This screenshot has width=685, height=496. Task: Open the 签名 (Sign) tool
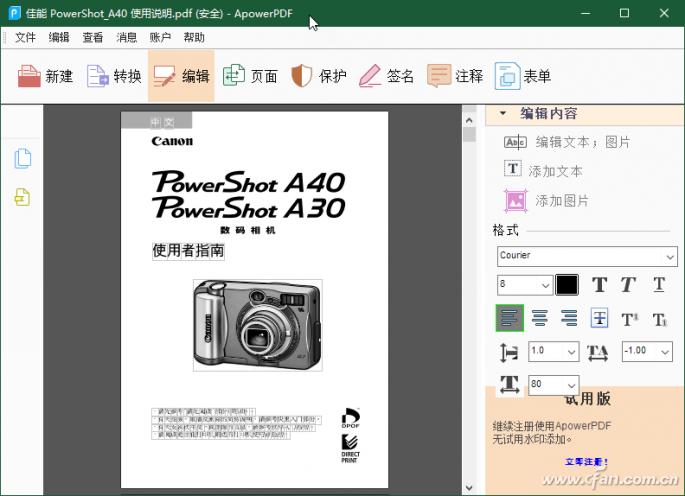(386, 76)
